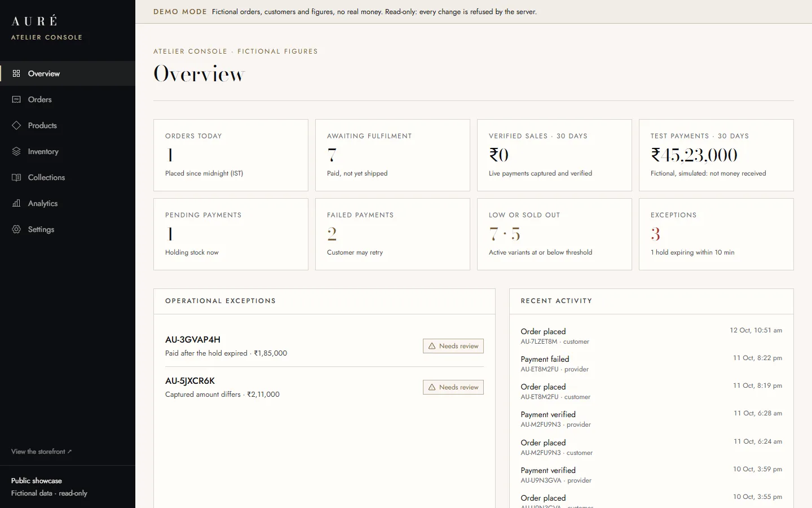Open the Settings page

[68, 229]
